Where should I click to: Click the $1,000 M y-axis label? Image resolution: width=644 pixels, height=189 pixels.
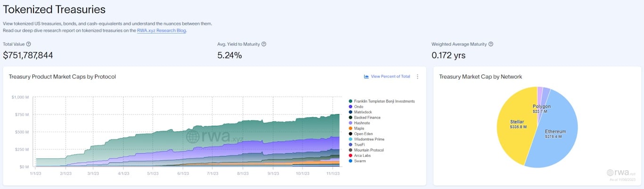click(20, 97)
